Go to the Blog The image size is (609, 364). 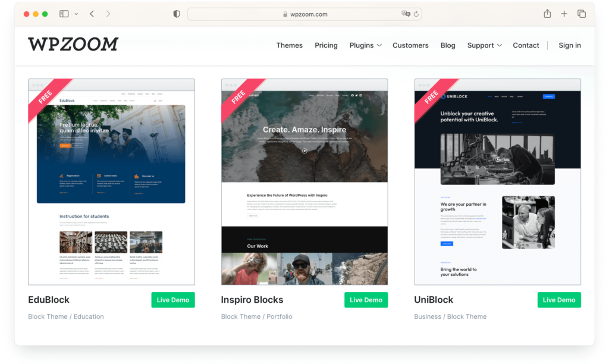[448, 45]
